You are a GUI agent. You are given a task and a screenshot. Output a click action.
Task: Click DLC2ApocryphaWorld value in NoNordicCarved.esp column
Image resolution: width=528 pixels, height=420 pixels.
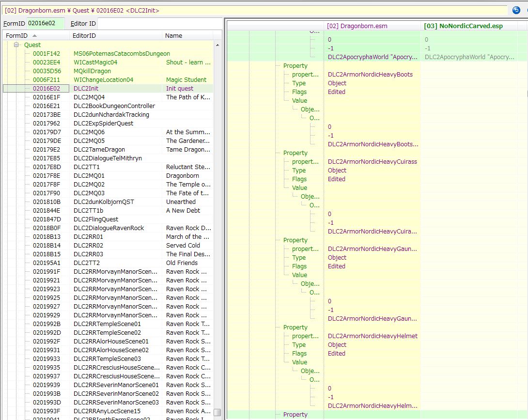[469, 57]
